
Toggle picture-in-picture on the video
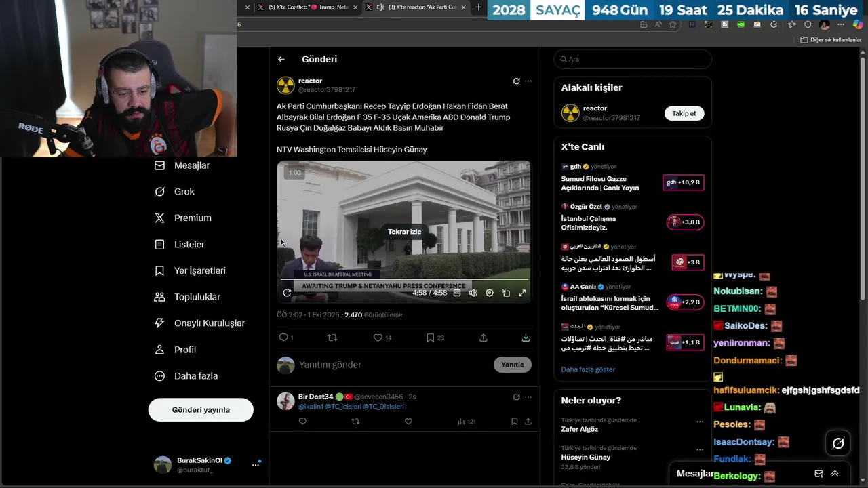(506, 293)
